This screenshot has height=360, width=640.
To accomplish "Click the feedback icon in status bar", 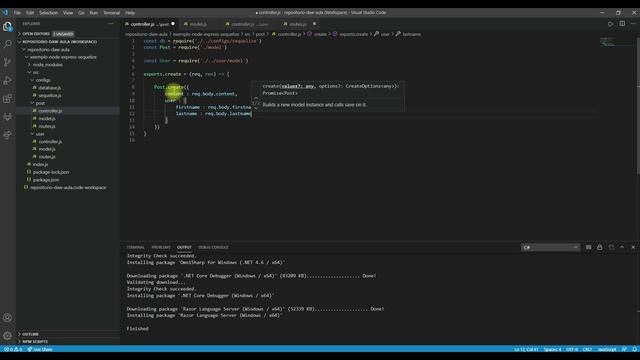I will (x=624, y=349).
